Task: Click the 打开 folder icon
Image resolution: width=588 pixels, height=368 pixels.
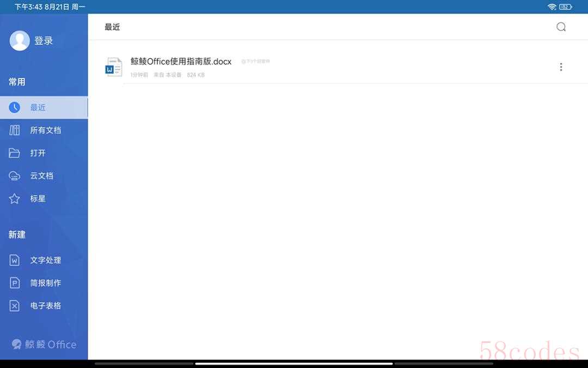Action: point(14,153)
